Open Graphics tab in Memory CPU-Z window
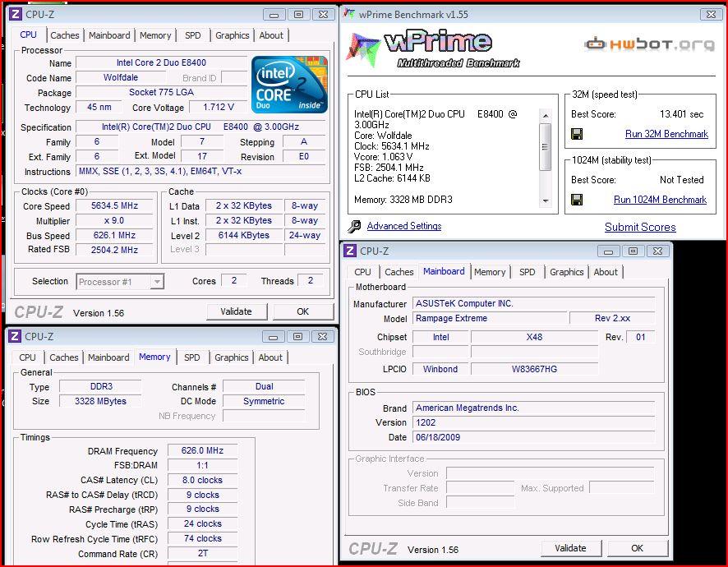728x567 pixels. [231, 357]
